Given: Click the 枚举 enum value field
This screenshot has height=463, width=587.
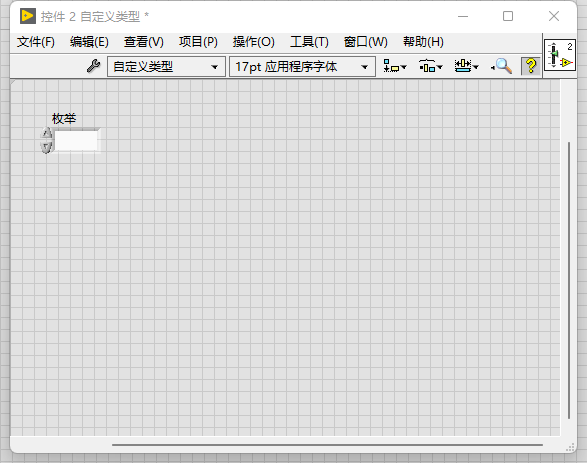Looking at the screenshot, I should tap(77, 140).
